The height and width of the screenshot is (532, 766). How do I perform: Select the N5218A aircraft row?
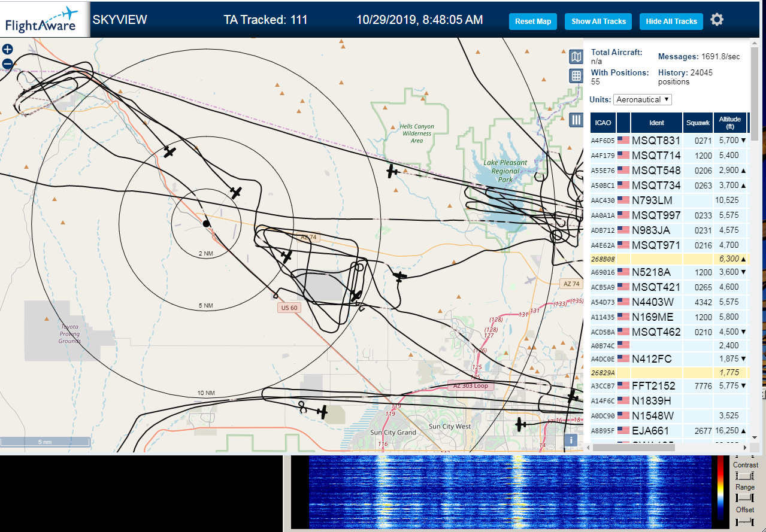[x=669, y=272]
